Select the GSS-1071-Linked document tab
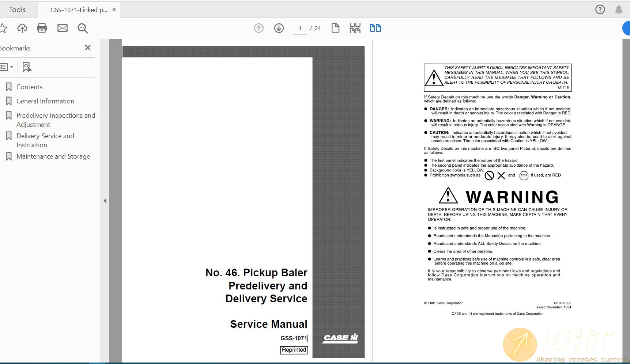The image size is (630, 364). click(79, 10)
